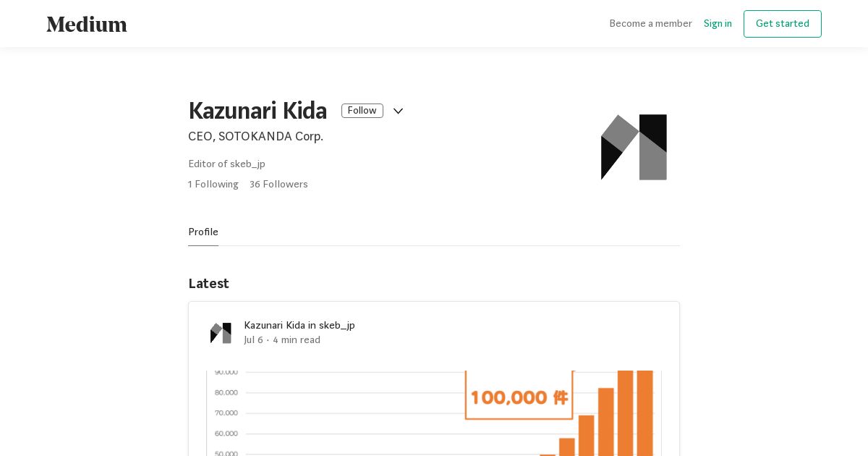Screen dimensions: 868x456
Task: Click the 4 min read text
Action: [x=297, y=340]
